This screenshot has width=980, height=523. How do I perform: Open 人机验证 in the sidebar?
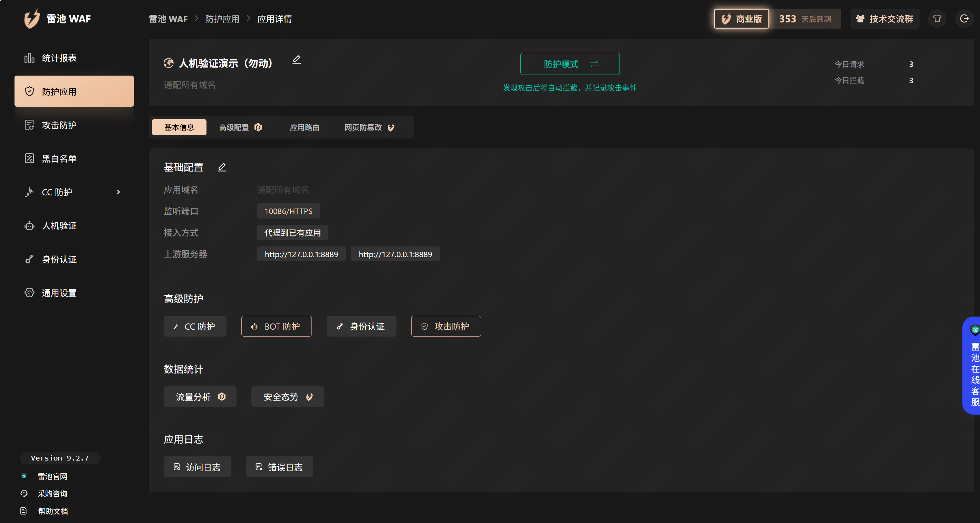(59, 225)
